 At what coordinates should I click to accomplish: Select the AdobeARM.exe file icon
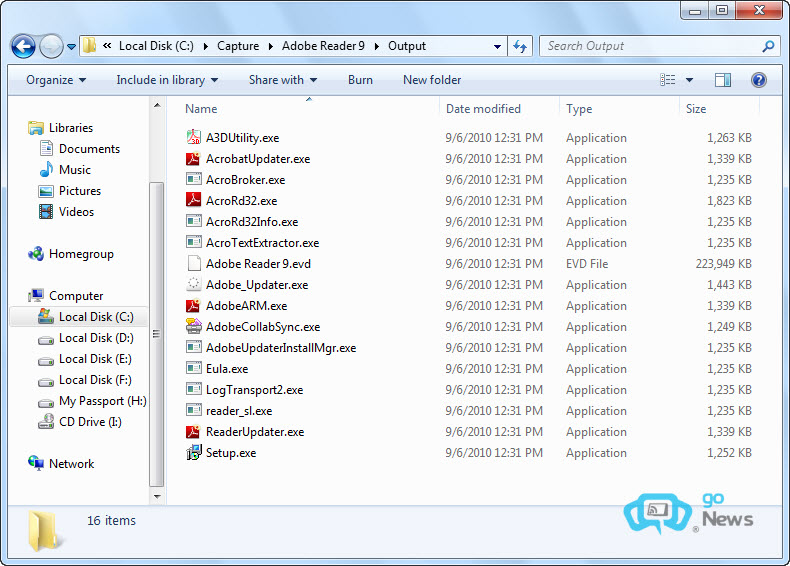193,305
